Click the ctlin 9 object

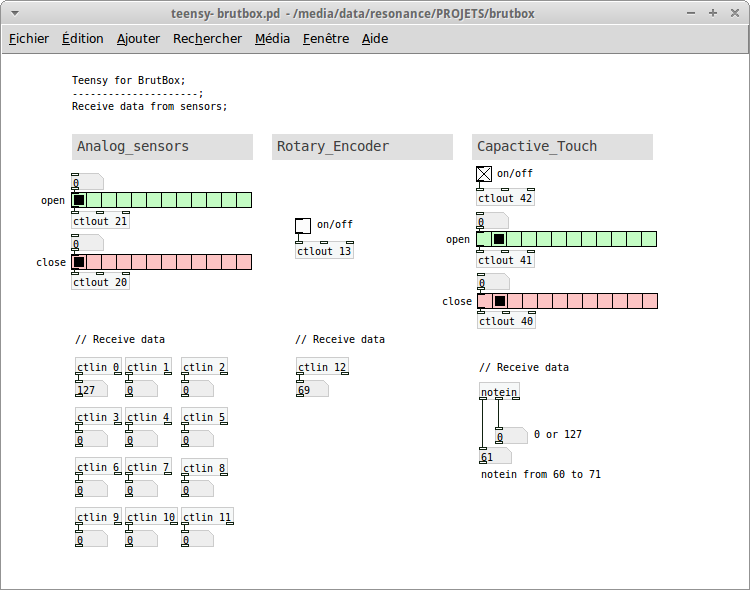coord(98,517)
